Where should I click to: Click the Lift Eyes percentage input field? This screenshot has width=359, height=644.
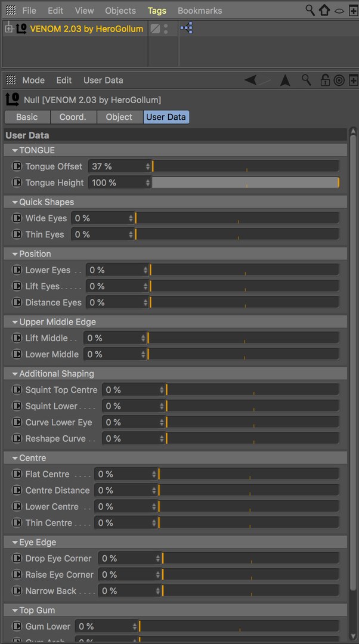pyautogui.click(x=114, y=286)
